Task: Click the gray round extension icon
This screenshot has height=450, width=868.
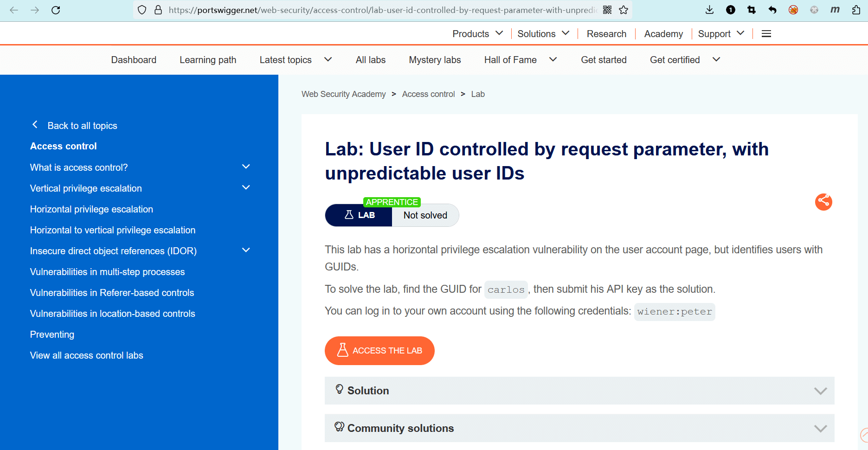Action: coord(814,10)
